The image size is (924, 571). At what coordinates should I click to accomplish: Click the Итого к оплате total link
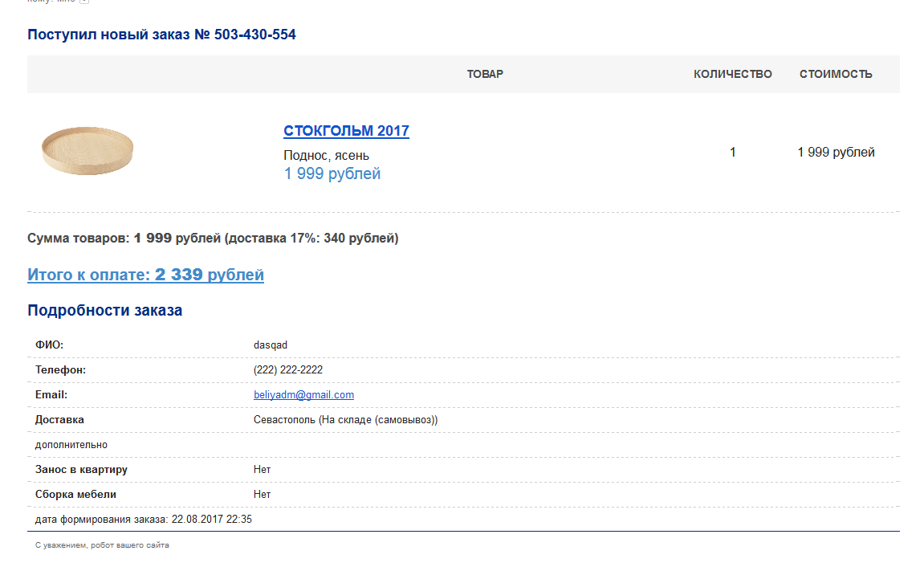[145, 275]
